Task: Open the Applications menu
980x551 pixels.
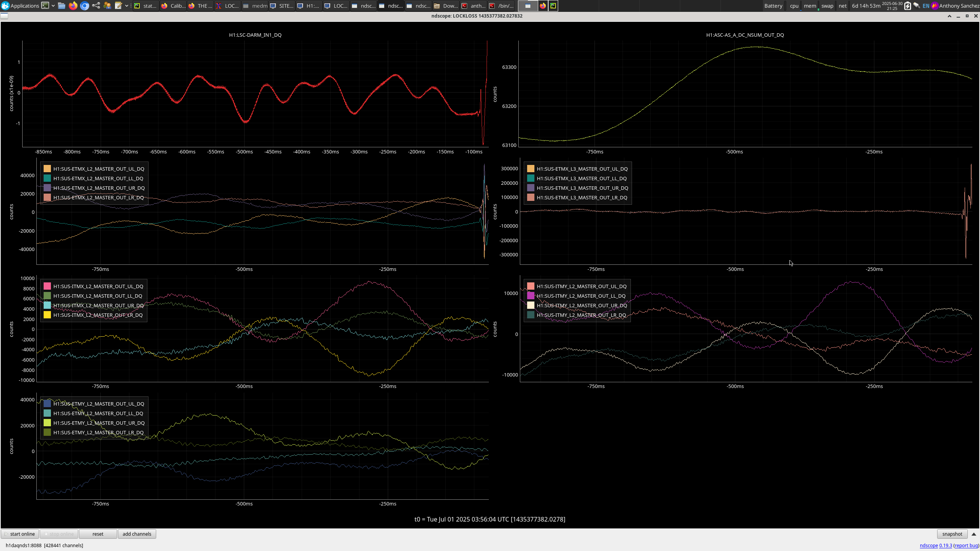Action: [x=20, y=6]
